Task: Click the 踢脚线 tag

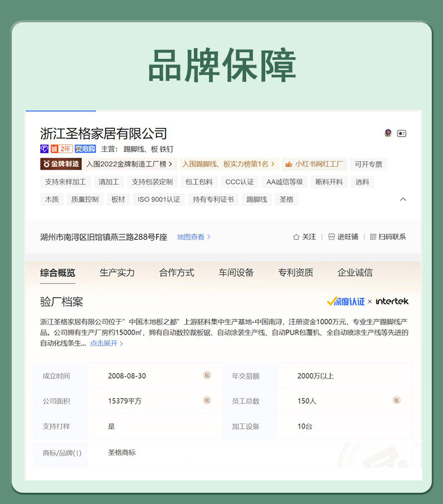Action: [256, 199]
